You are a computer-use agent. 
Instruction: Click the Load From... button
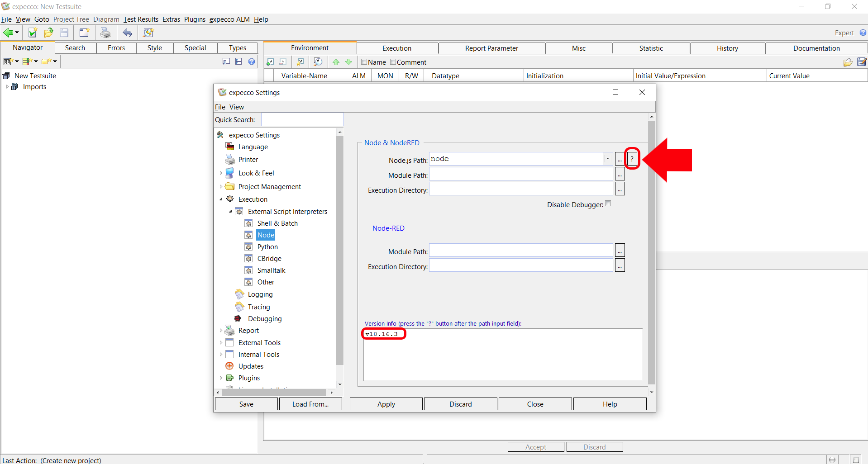tap(310, 404)
